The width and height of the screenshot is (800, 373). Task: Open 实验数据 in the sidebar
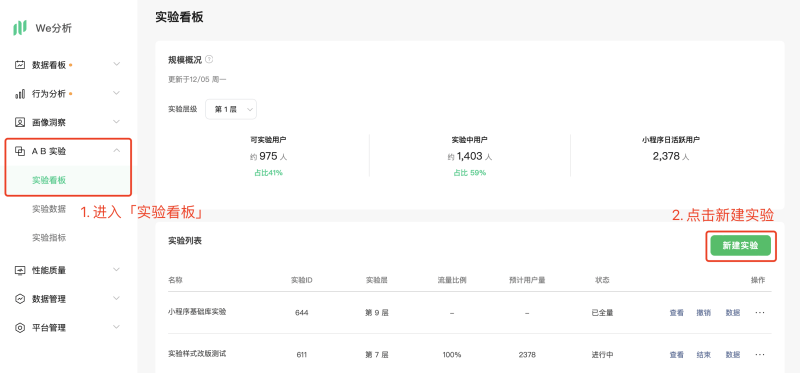[49, 209]
